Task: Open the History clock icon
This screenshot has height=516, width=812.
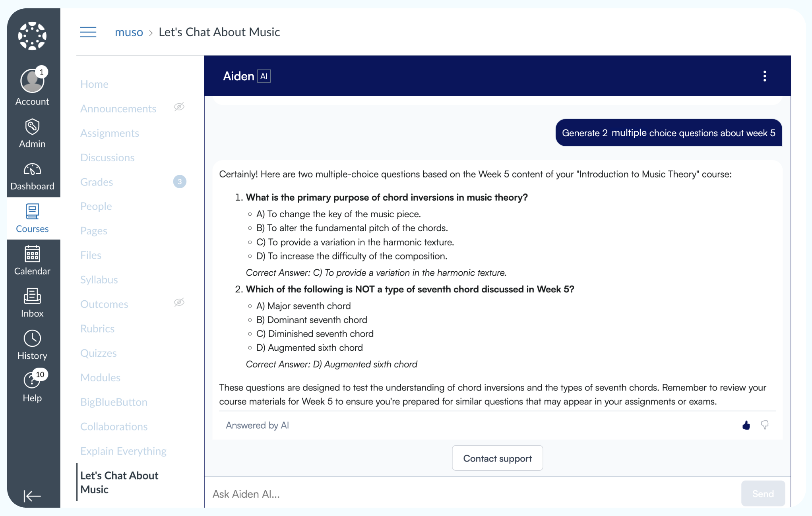Action: coord(32,339)
